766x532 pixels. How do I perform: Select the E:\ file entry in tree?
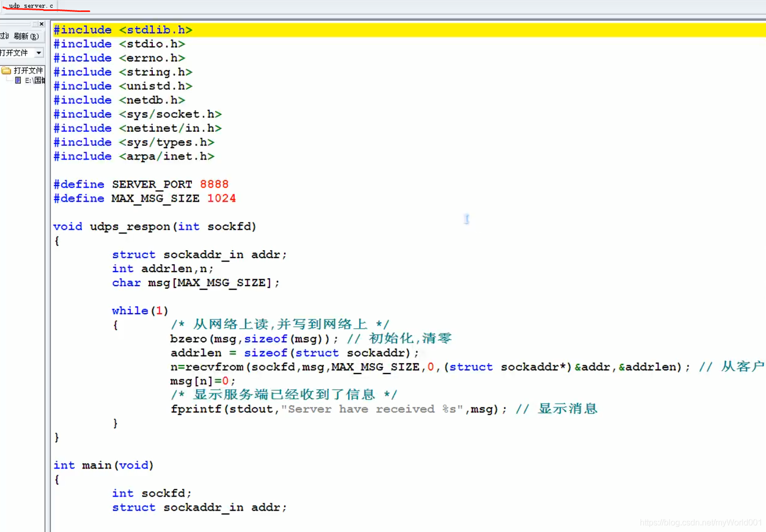coord(35,80)
